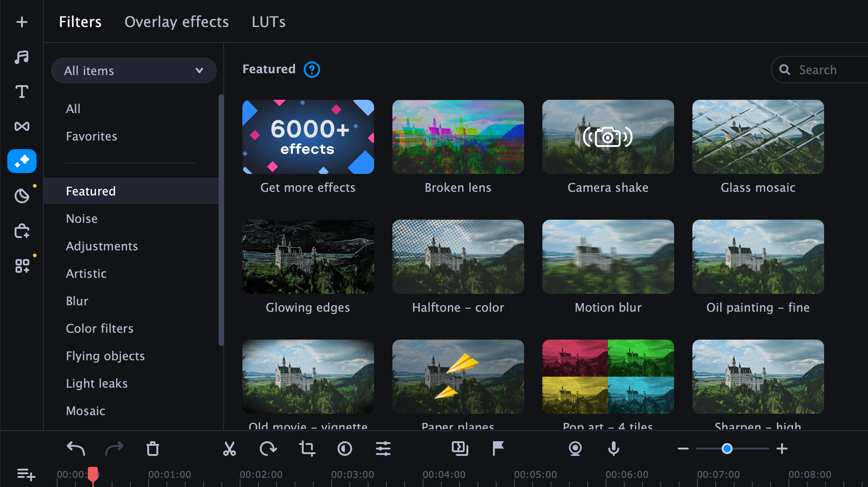The width and height of the screenshot is (868, 487).
Task: Click the Undo arrow
Action: pos(76,449)
